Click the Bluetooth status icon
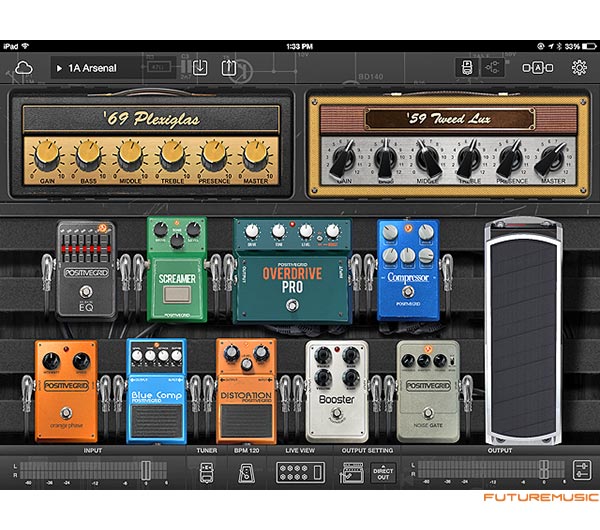600x530 pixels. (559, 46)
